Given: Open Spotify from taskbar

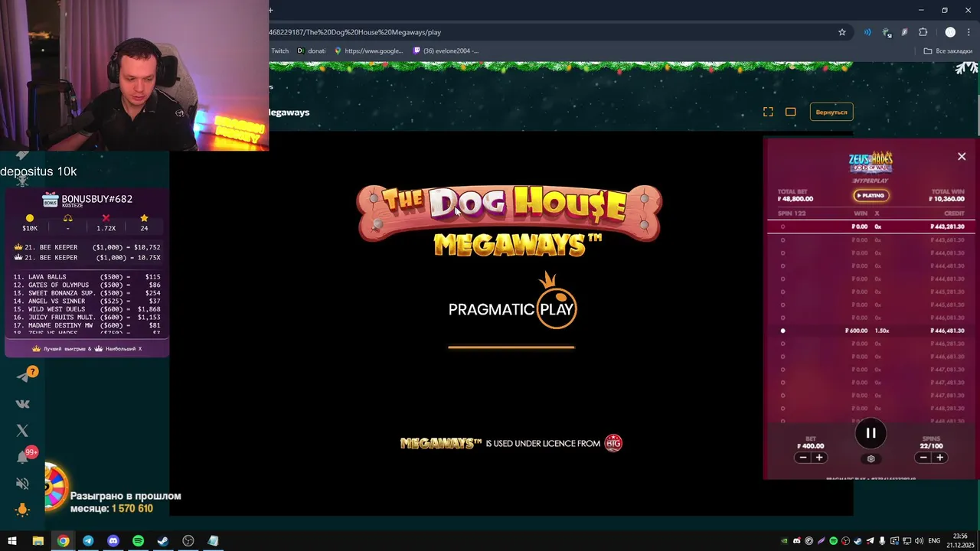Looking at the screenshot, I should 138,541.
